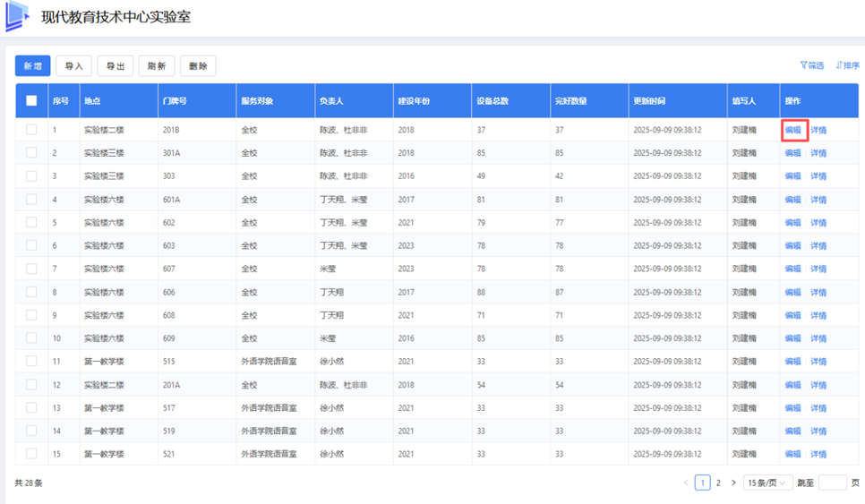Click the app logo icon in header
The image size is (865, 504).
(x=17, y=16)
